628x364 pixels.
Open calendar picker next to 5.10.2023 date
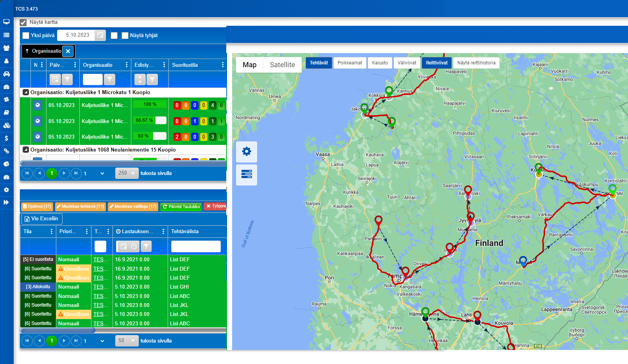click(100, 35)
